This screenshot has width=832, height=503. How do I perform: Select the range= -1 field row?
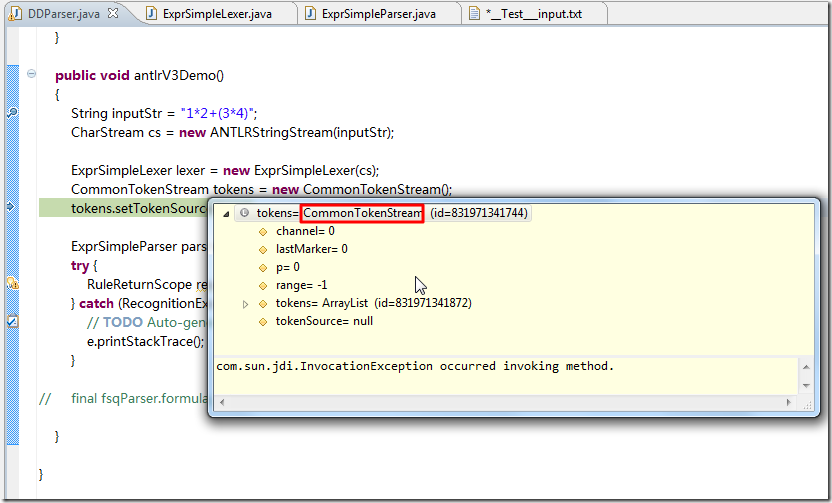coord(301,285)
